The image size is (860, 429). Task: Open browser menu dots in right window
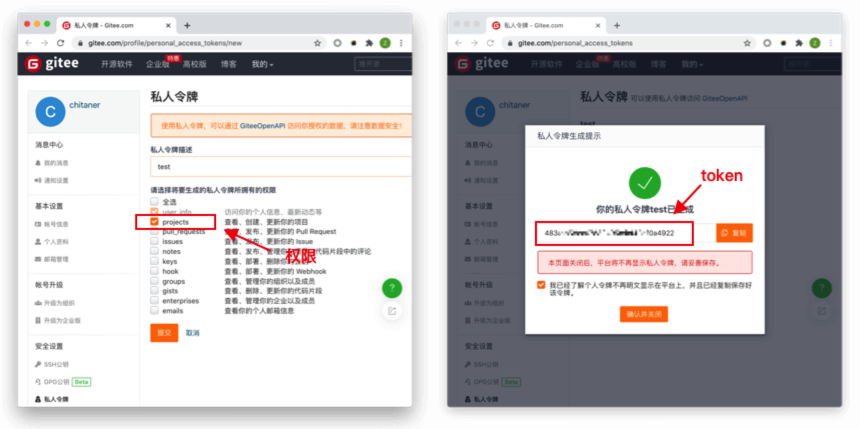pos(831,43)
